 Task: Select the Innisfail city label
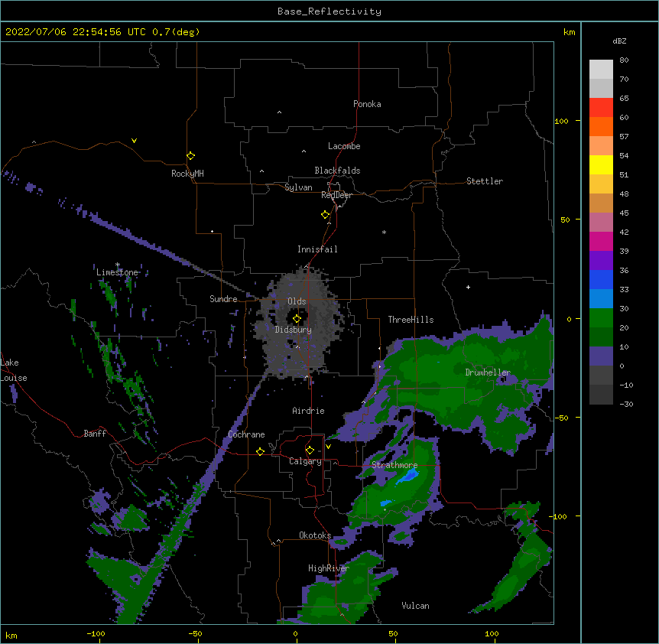coord(317,249)
